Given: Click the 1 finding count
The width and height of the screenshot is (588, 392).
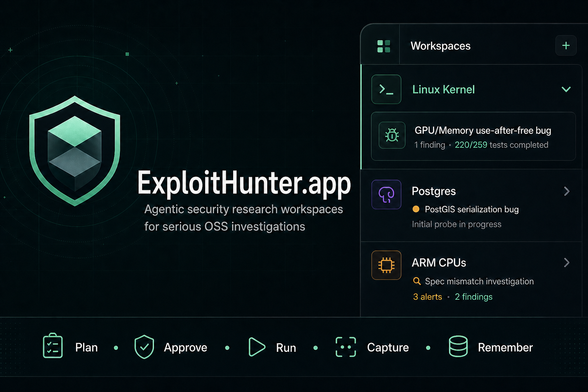Looking at the screenshot, I should tap(430, 145).
